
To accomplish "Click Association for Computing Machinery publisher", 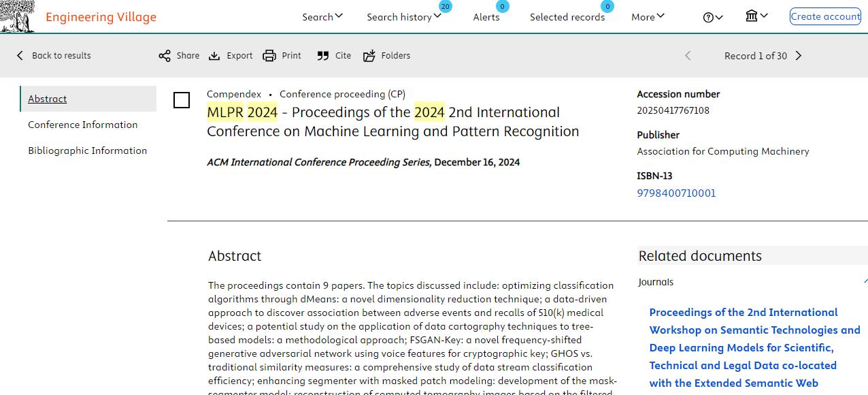I will (723, 151).
